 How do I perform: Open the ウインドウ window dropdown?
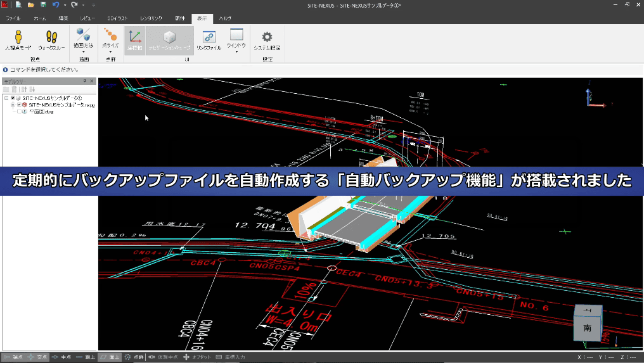236,40
